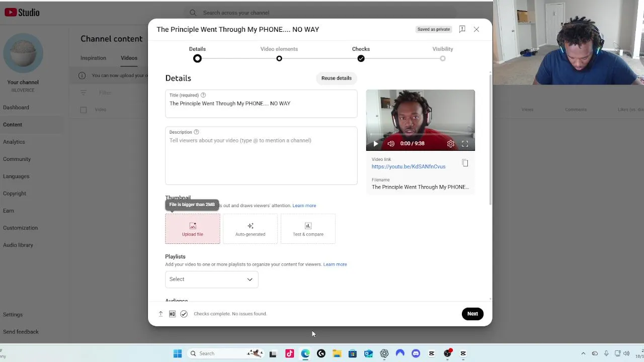This screenshot has width=644, height=362.
Task: Close the upload dialog with the X
Action: (476, 29)
